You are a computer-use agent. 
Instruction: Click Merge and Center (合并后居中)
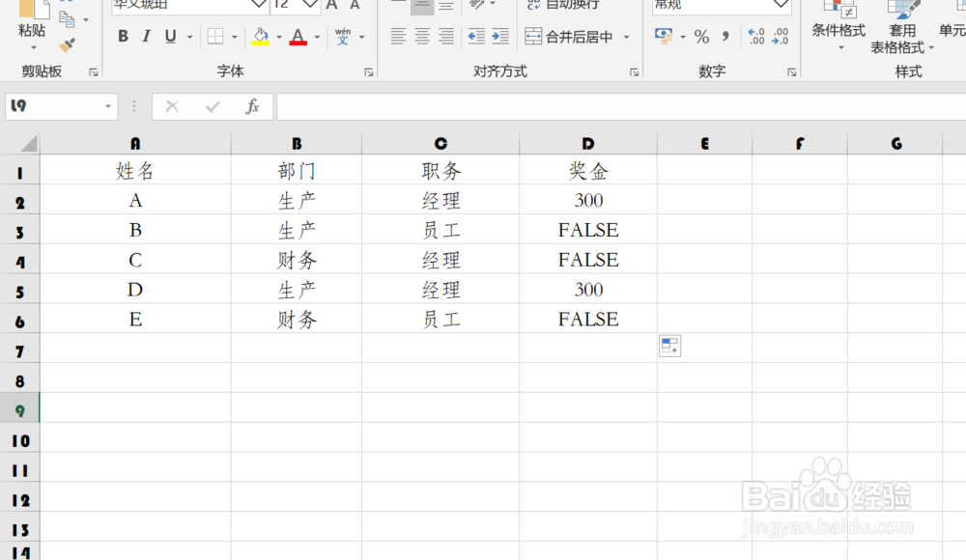[x=569, y=37]
